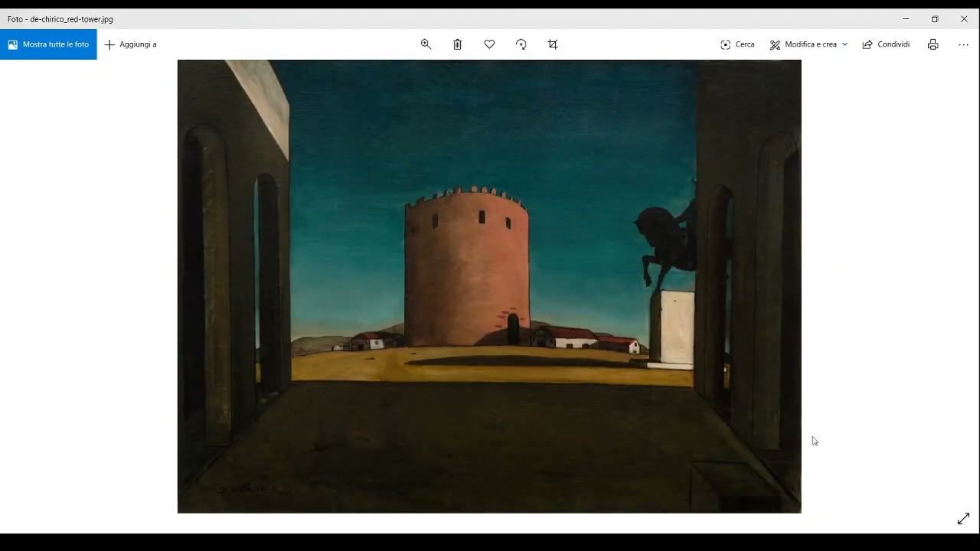The height and width of the screenshot is (551, 980).
Task: Minimize the Foto window
Action: click(906, 19)
